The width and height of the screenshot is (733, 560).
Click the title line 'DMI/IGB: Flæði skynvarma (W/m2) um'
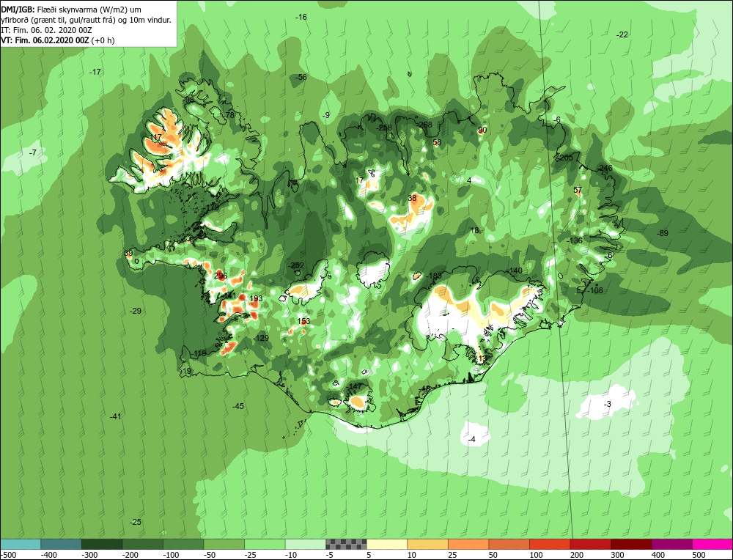click(71, 10)
